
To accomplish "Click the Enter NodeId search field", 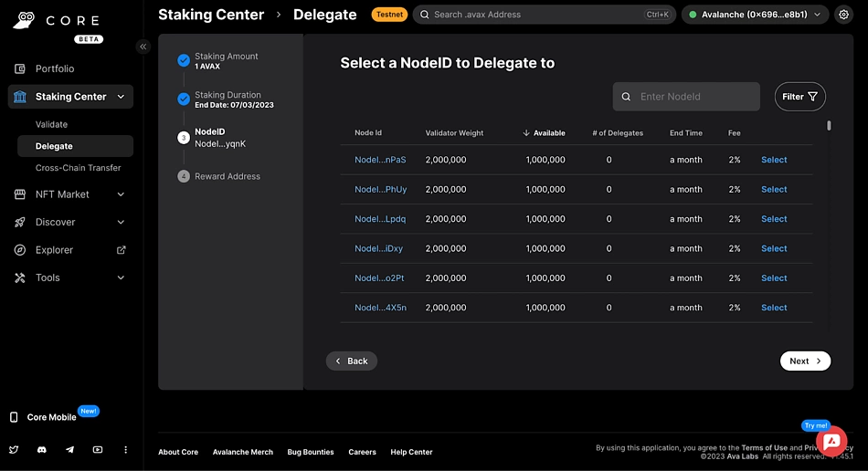I will click(694, 97).
